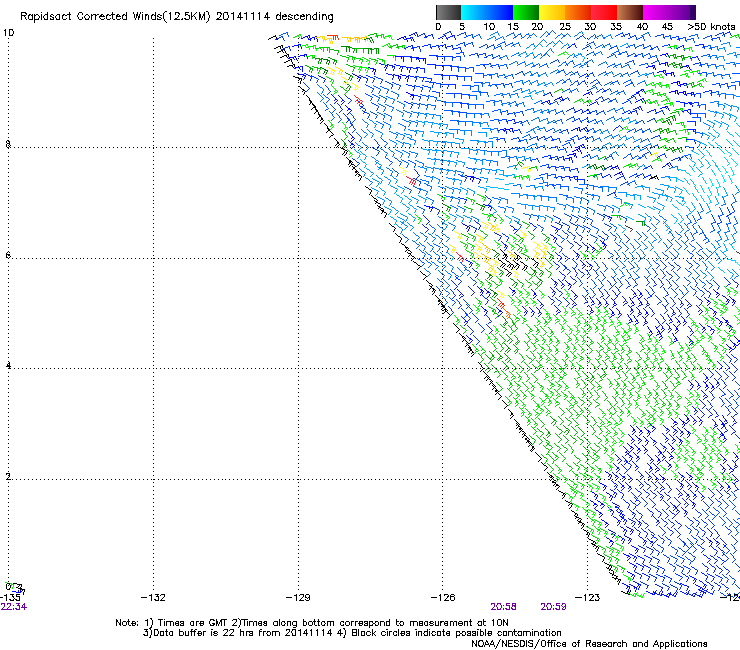Click longitude label '-132'

click(153, 598)
